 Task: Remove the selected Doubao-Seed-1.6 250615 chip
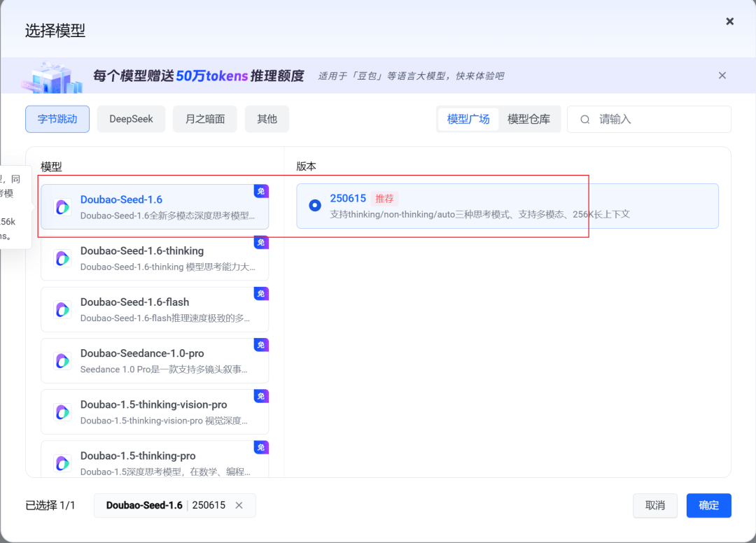pyautogui.click(x=239, y=505)
